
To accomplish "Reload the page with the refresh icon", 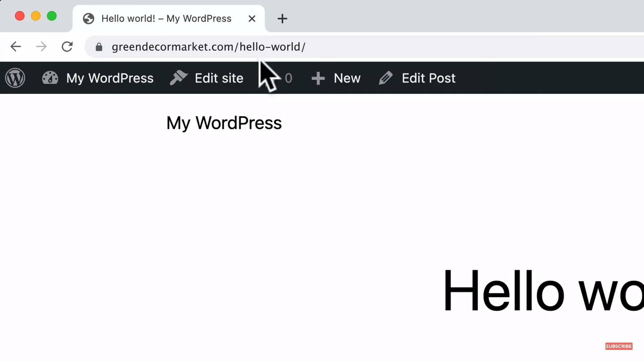I will [x=67, y=47].
